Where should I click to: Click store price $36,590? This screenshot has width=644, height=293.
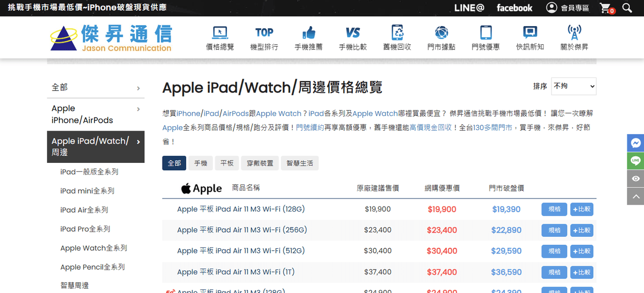click(506, 272)
